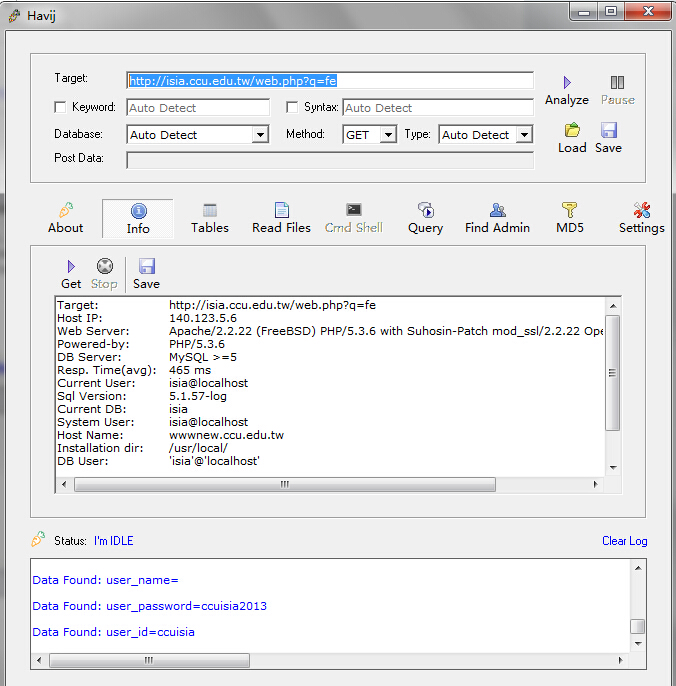676x686 pixels.
Task: Click the info panel scroll up arrow
Action: tap(613, 306)
